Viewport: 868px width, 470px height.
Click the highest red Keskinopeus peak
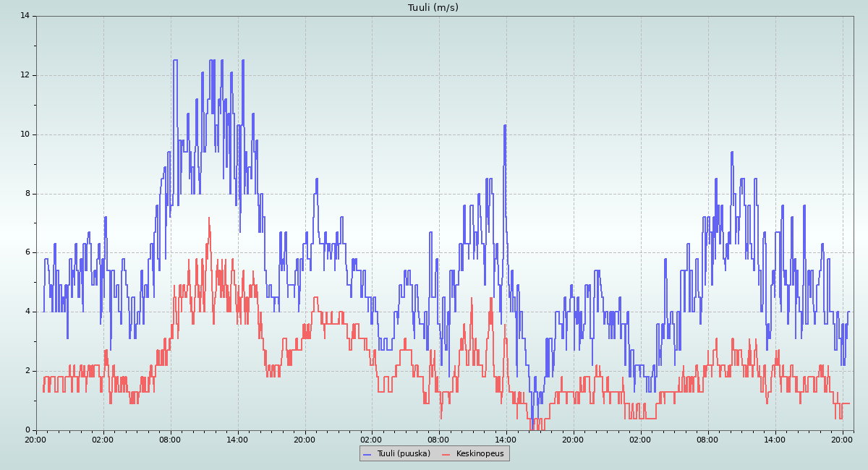[209, 218]
